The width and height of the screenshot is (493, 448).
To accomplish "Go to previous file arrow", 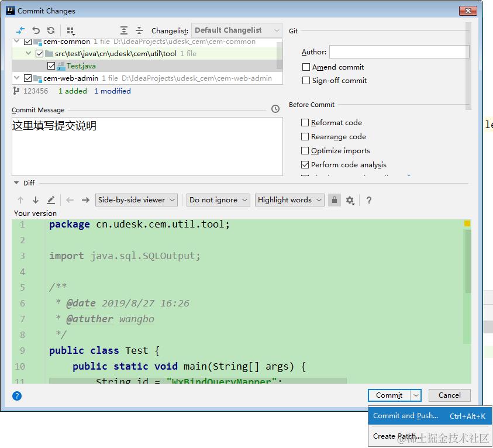I will click(x=70, y=200).
